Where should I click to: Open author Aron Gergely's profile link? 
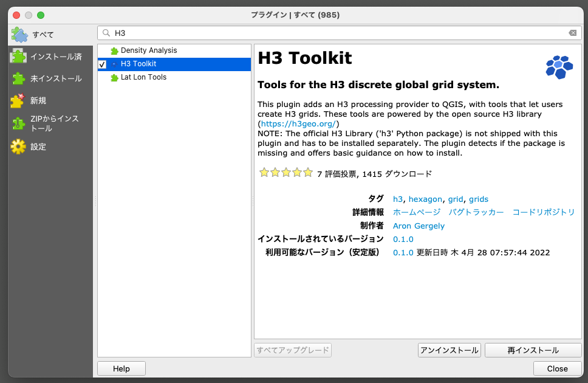[419, 226]
